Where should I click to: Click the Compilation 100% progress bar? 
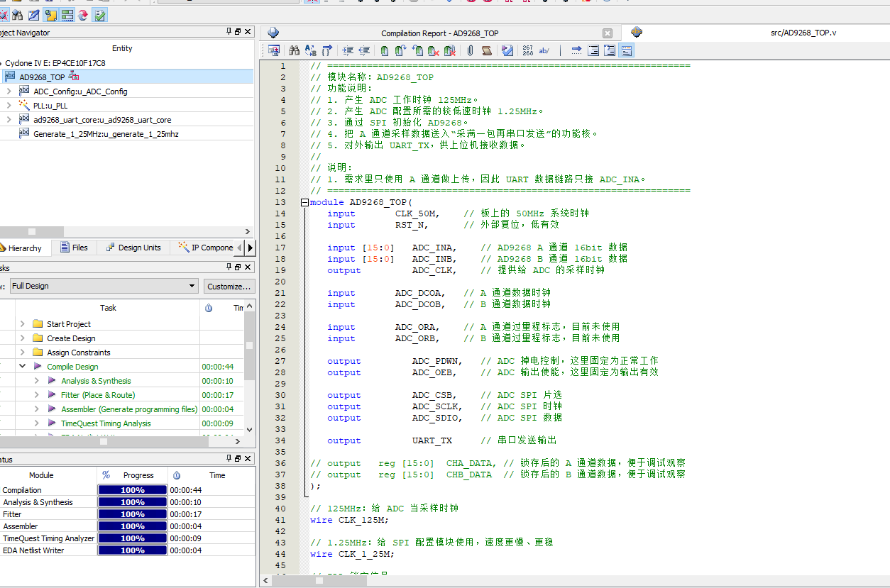point(133,490)
